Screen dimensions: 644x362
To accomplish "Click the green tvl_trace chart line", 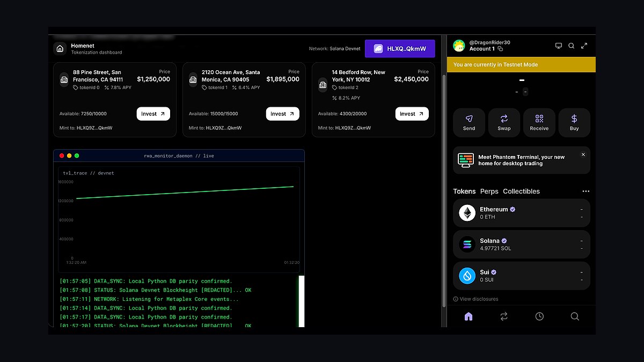I will pos(185,193).
